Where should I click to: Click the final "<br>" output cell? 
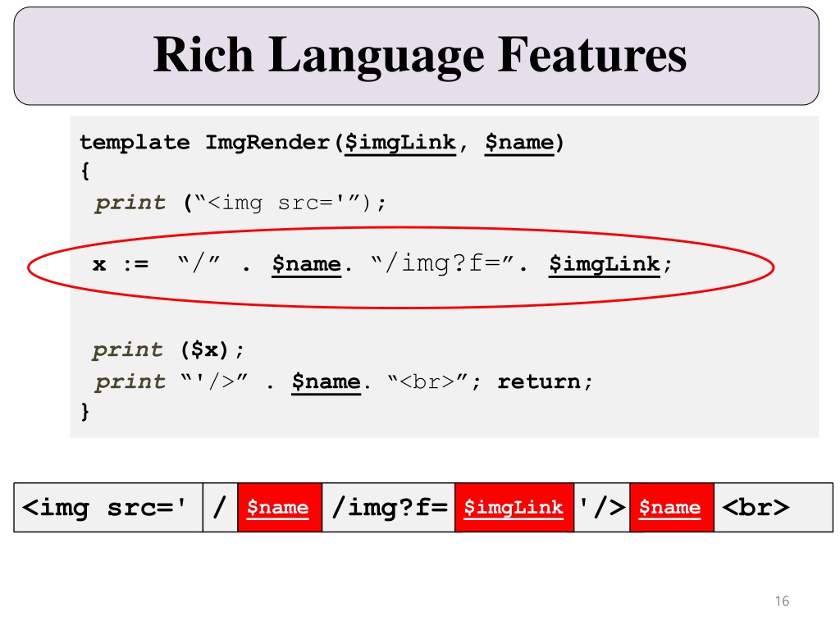tap(773, 507)
